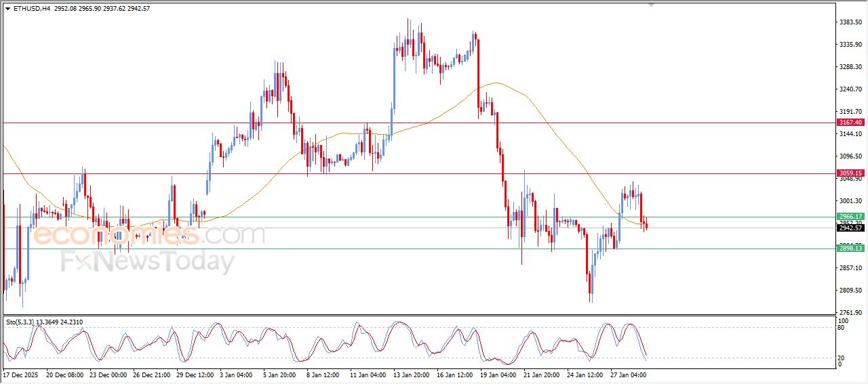
Task: Click the 3383.50 price axis value
Action: pyautogui.click(x=850, y=22)
